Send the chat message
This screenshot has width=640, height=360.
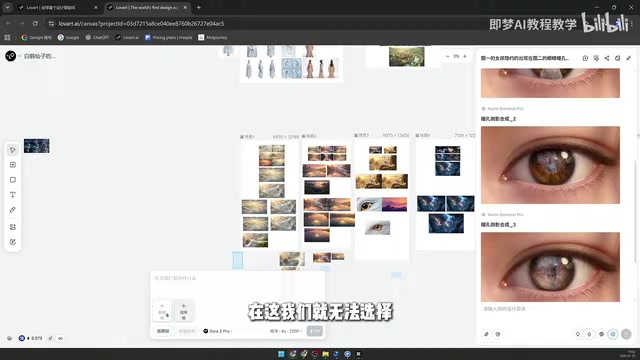tap(626, 334)
